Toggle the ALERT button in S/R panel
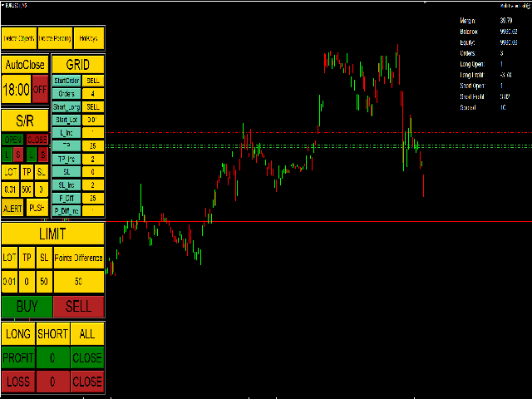The width and height of the screenshot is (532, 399). click(12, 208)
